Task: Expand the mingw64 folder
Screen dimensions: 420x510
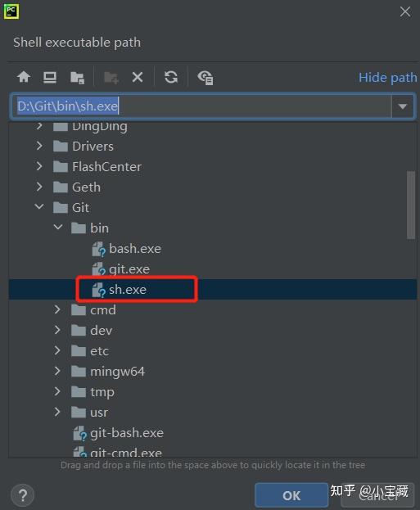Action: pyautogui.click(x=57, y=371)
